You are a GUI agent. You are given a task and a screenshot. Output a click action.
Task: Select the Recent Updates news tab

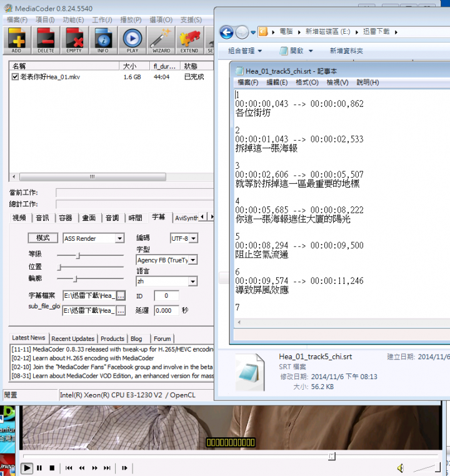[72, 338]
